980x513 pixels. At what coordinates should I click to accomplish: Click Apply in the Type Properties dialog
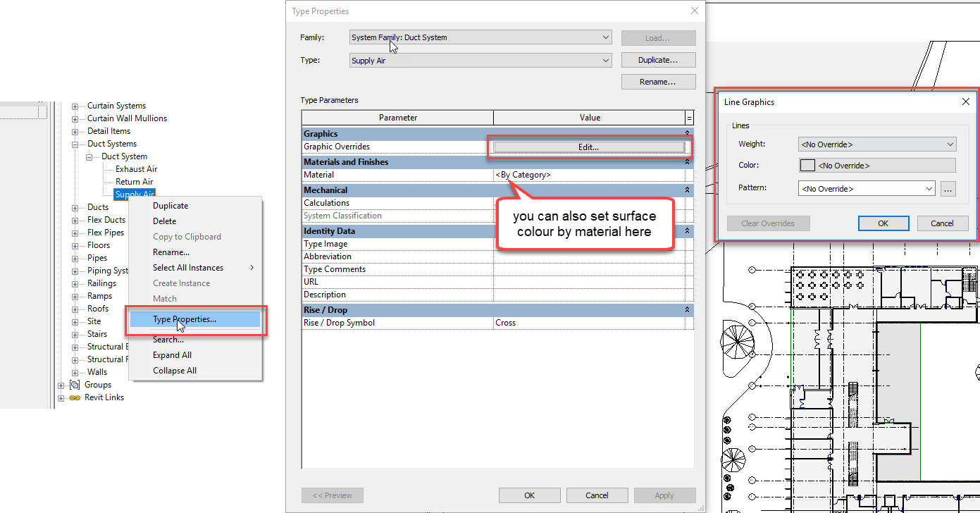664,495
